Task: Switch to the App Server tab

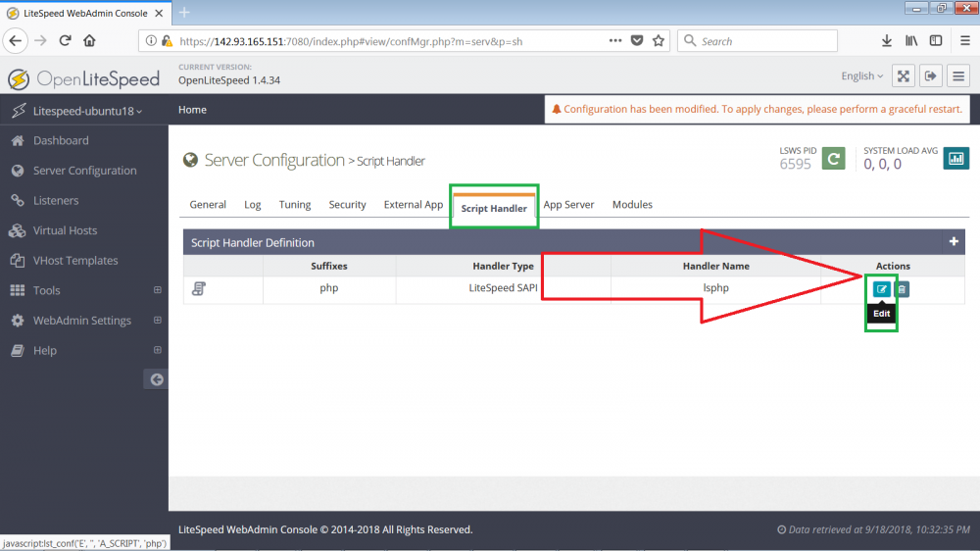Action: pos(568,205)
